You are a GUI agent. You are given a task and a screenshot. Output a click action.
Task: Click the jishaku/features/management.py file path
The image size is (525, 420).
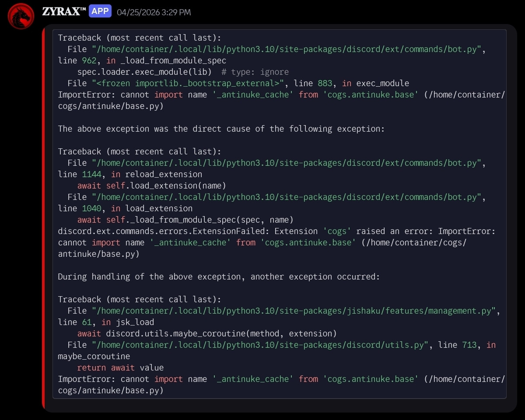294,311
